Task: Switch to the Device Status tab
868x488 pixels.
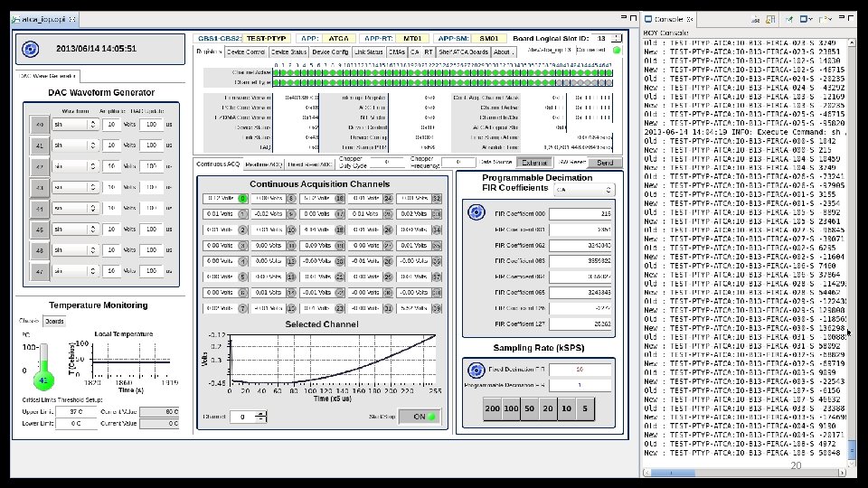Action: pyautogui.click(x=288, y=52)
